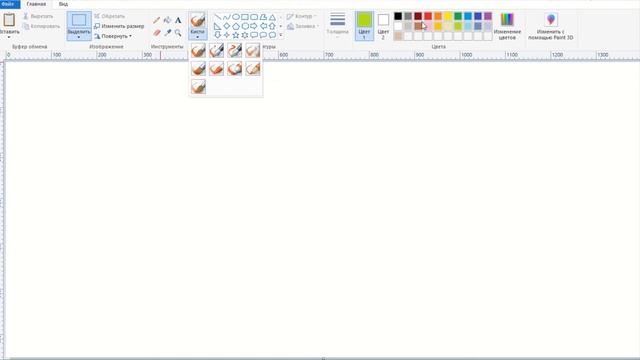Pick the Right triangle shape
The image size is (640, 360).
click(218, 26)
